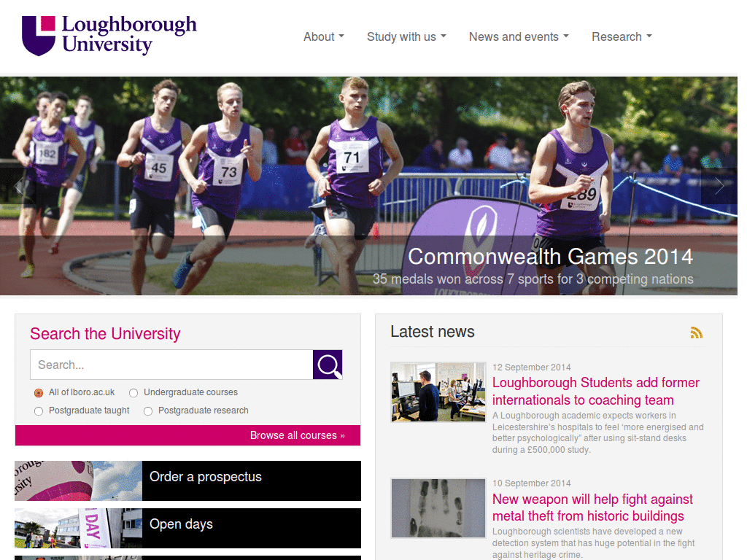Expand the About dropdown menu
This screenshot has height=560, width=747.
click(x=324, y=36)
